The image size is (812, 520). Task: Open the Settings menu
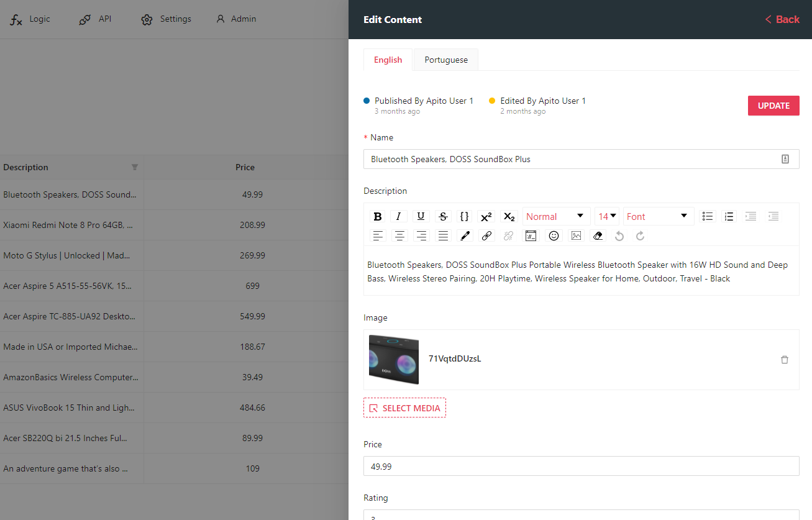(166, 19)
